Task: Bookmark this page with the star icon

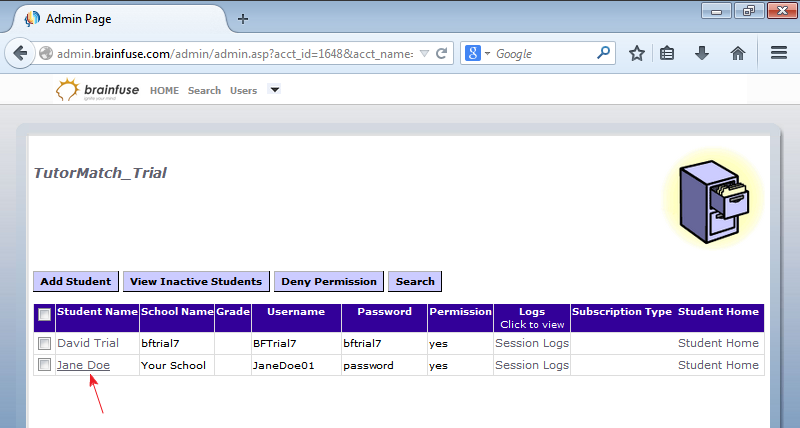Action: (x=636, y=53)
